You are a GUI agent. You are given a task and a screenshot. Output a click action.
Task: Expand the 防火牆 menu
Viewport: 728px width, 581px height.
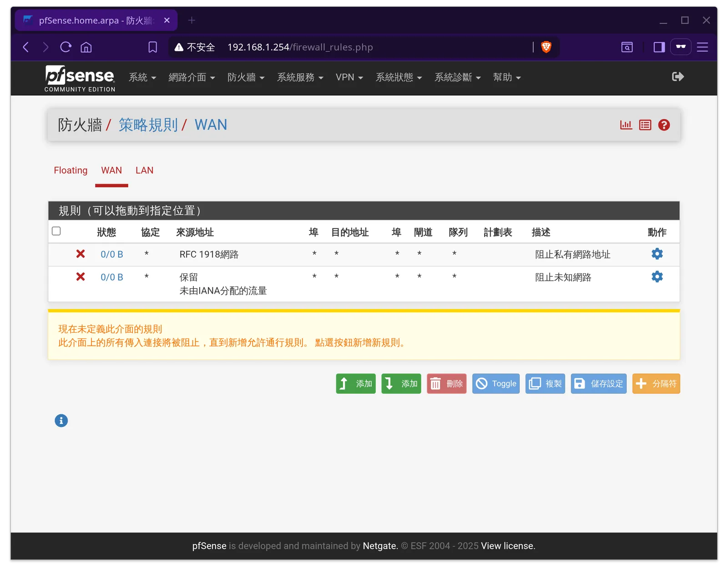point(246,77)
